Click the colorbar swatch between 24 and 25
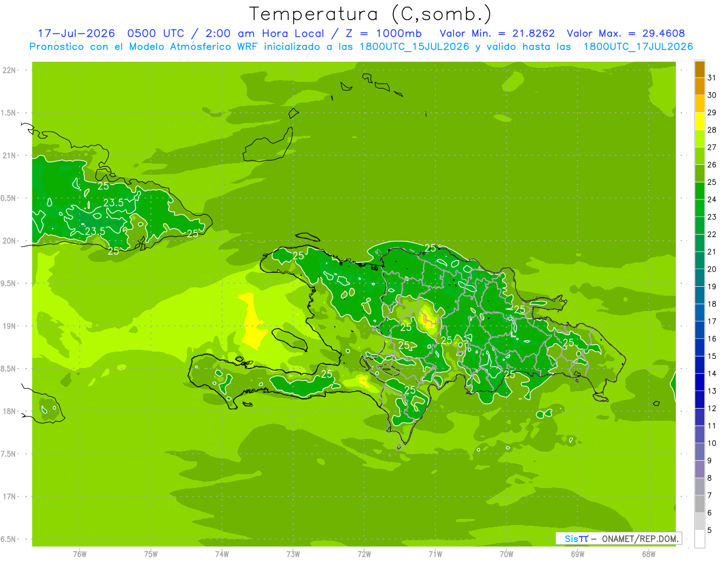728x562 pixels. pyautogui.click(x=699, y=191)
